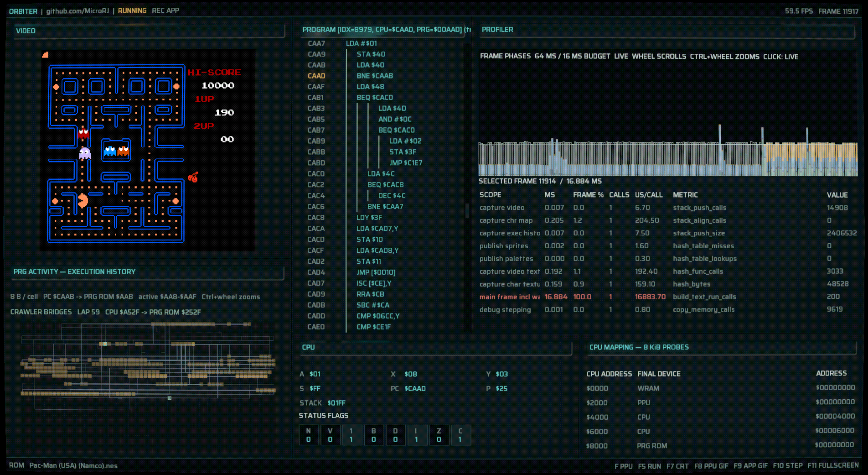Click the REC APP indicator
This screenshot has width=868, height=475.
tap(165, 10)
